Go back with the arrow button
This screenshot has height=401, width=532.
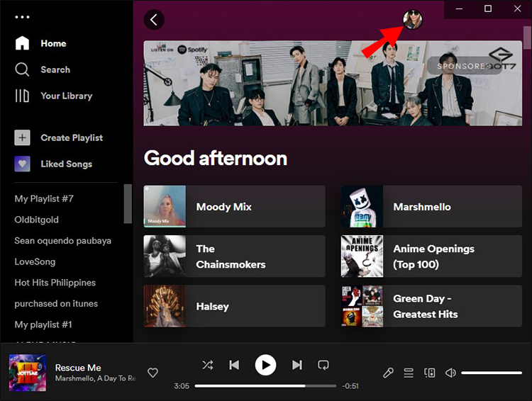coord(154,20)
